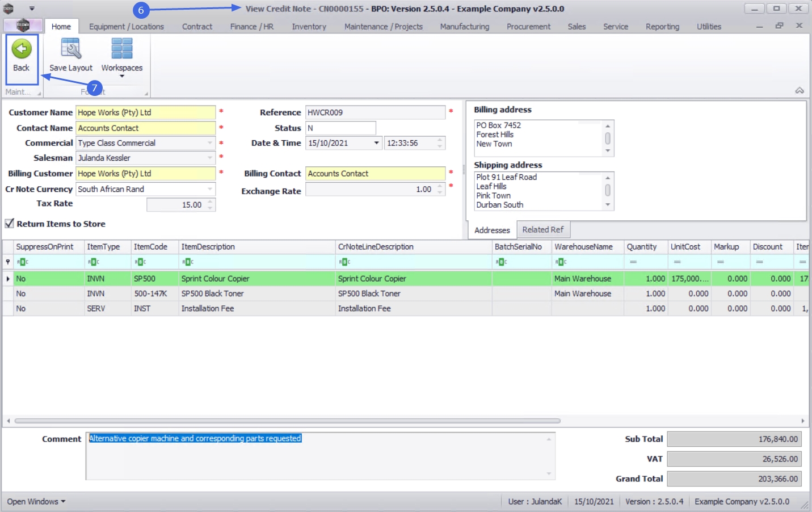Image resolution: width=812 pixels, height=512 pixels.
Task: Open the Procurement tab
Action: pos(529,27)
